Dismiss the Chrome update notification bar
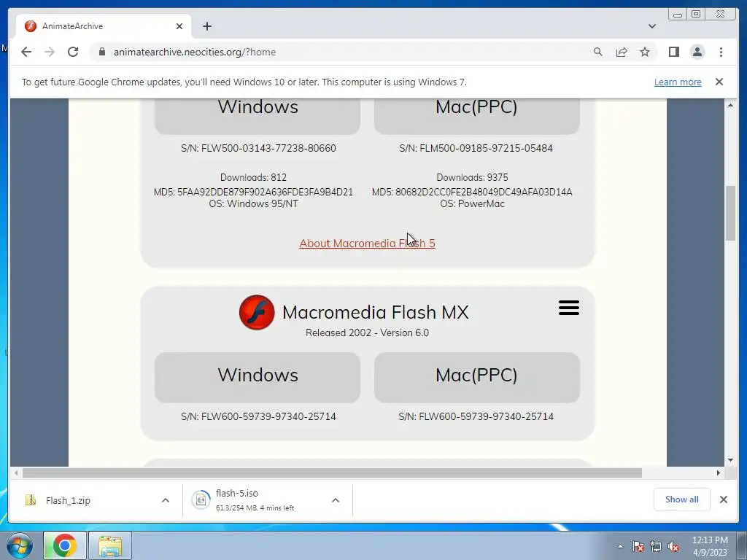Image resolution: width=747 pixels, height=560 pixels. coord(719,82)
